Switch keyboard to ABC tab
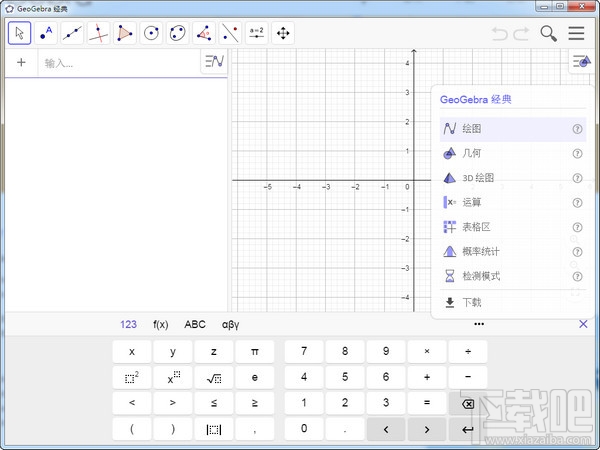This screenshot has width=600, height=450. pos(195,324)
